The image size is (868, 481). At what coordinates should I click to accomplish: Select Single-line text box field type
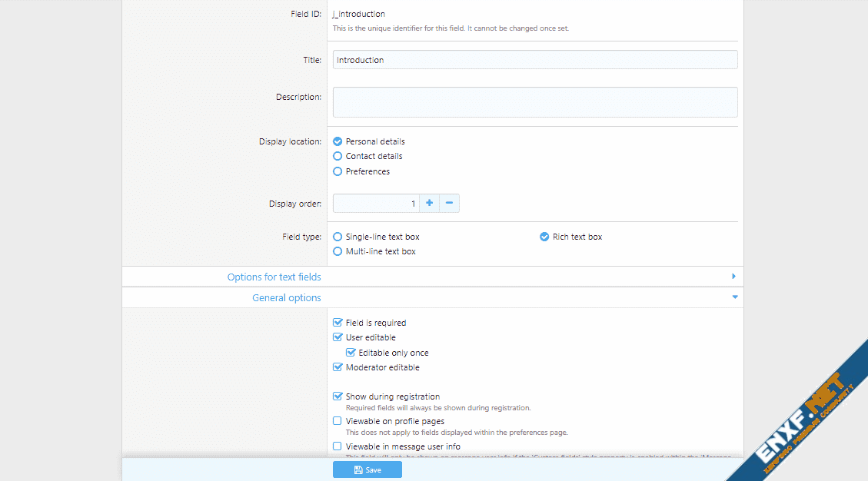[338, 237]
